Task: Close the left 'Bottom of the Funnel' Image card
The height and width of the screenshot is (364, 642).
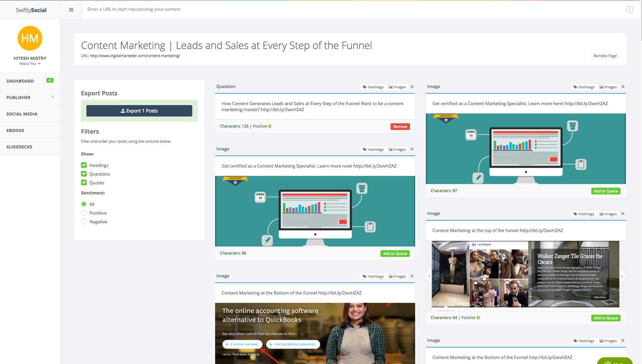Action: (x=412, y=276)
